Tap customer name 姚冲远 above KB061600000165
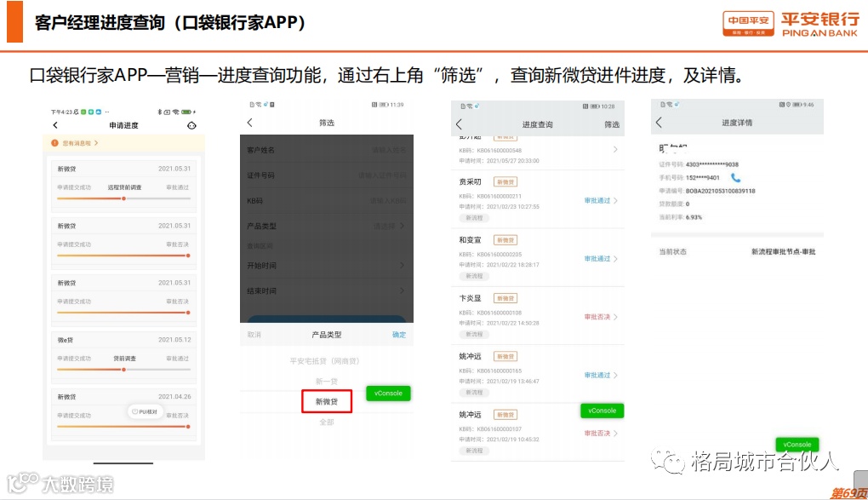The image size is (868, 500). pyautogui.click(x=470, y=356)
